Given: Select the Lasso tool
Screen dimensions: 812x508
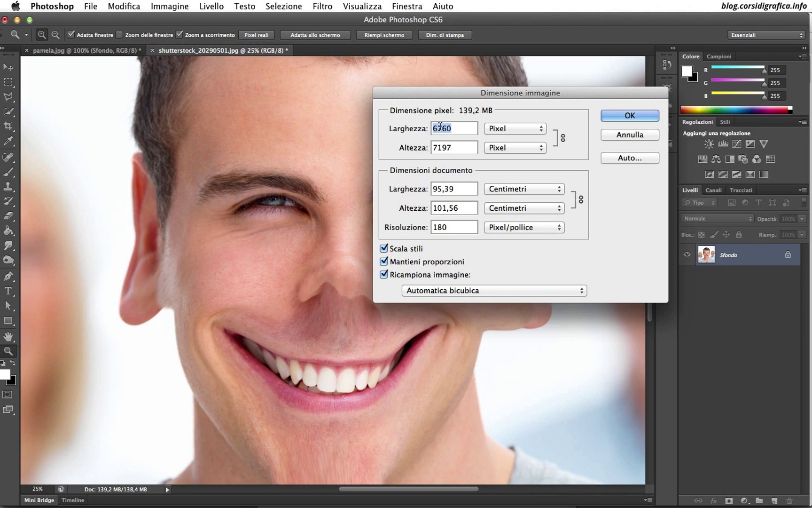Looking at the screenshot, I should (x=8, y=97).
